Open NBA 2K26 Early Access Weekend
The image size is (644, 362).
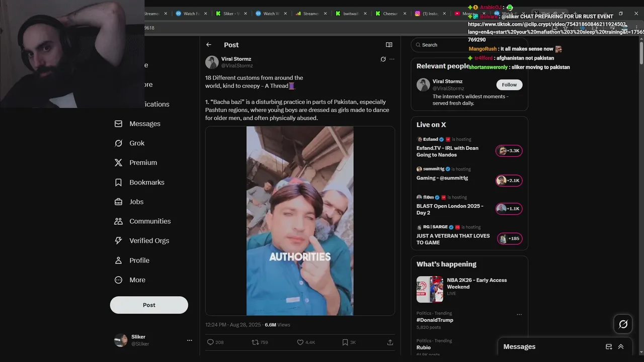click(x=477, y=283)
